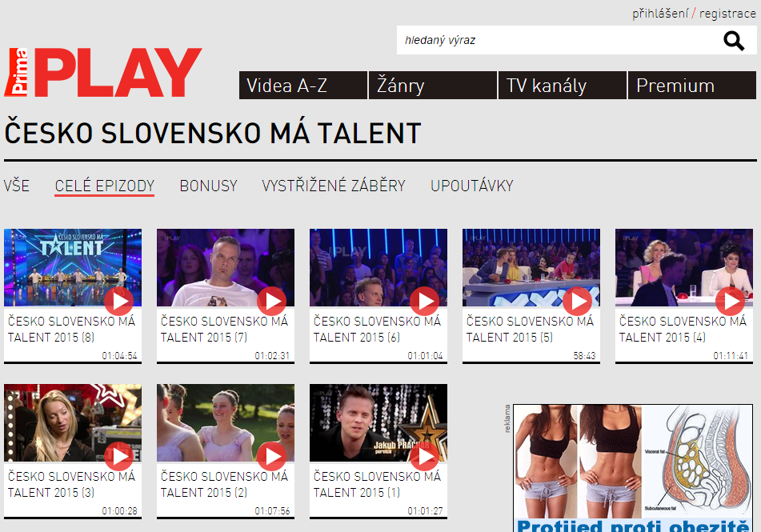
Task: Open the TV kanály menu
Action: [x=563, y=86]
